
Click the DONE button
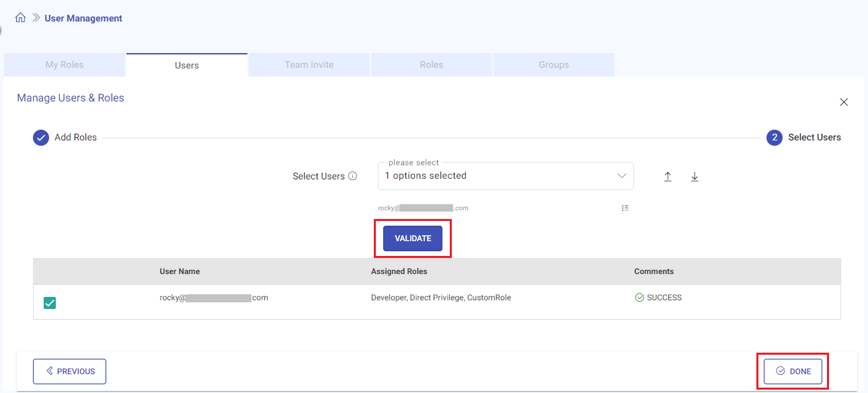(793, 372)
